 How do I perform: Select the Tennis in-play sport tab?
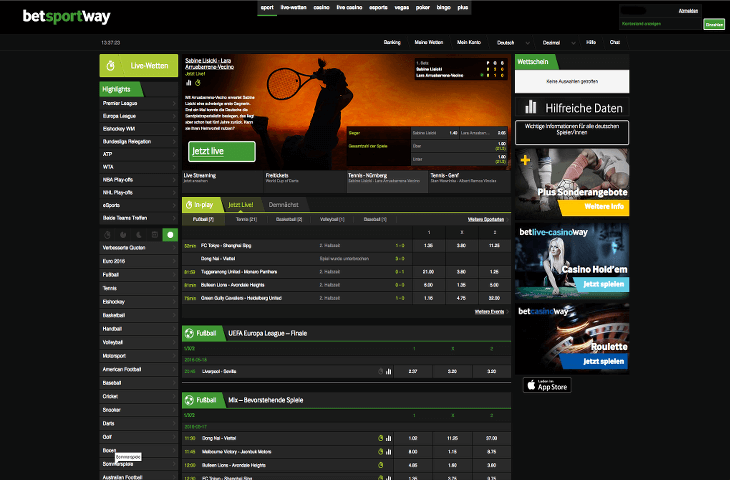point(246,219)
